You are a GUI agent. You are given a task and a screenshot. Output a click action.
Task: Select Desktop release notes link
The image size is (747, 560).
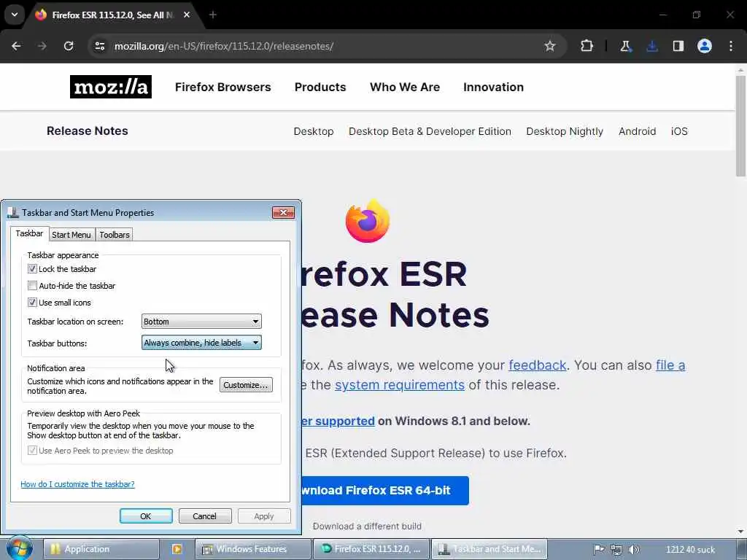pos(314,131)
